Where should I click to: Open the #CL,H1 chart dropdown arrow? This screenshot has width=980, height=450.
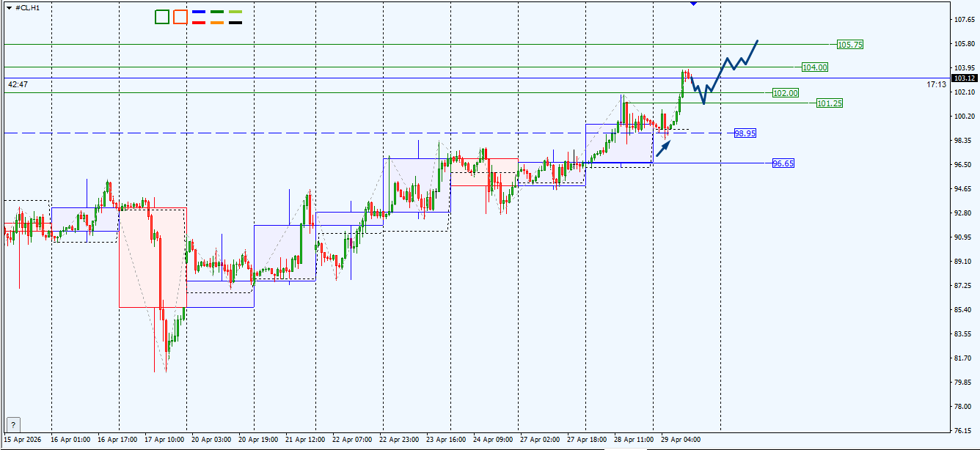pos(9,7)
